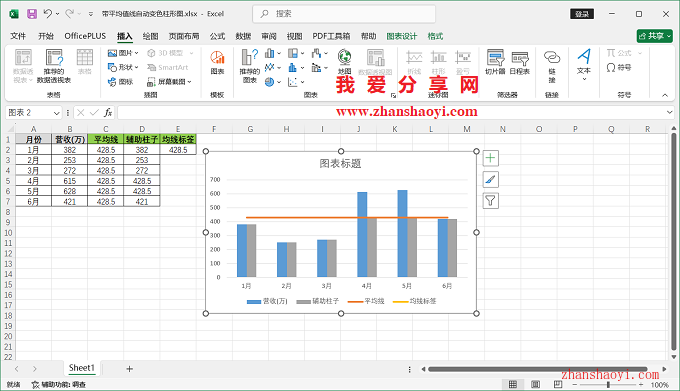This screenshot has width=680, height=391.
Task: Add a new sheet with plus button
Action: click(x=129, y=369)
